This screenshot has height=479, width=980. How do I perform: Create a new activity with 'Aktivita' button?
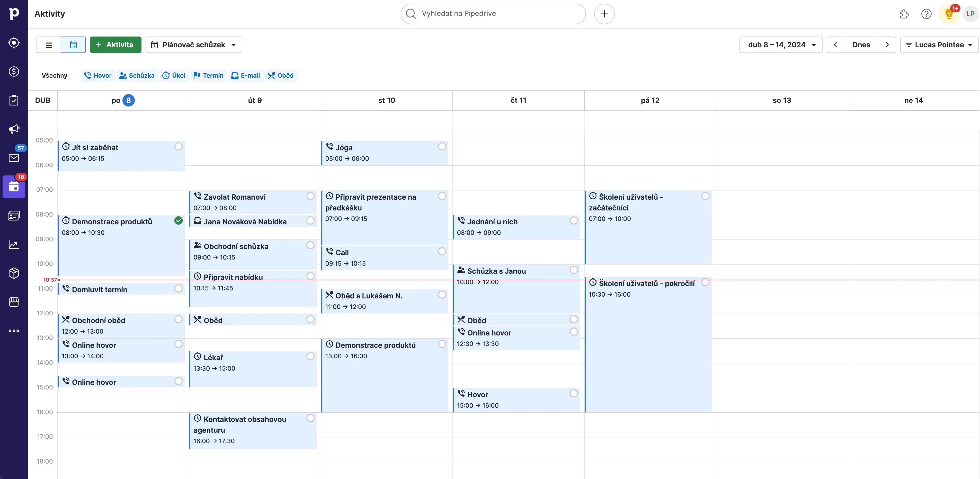coord(115,45)
